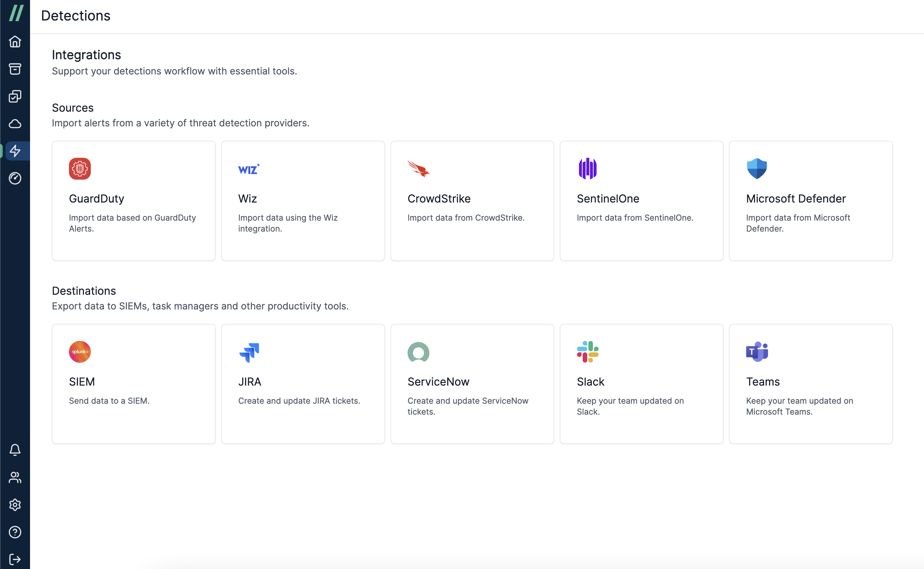The height and width of the screenshot is (569, 924).
Task: Select the ServiceNow destination card
Action: click(472, 384)
